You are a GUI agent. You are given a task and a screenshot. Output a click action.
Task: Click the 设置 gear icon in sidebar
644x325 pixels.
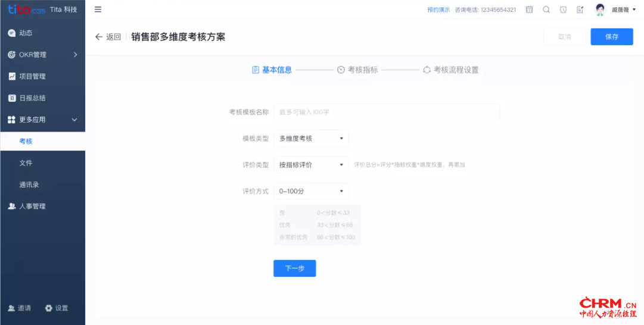click(49, 308)
